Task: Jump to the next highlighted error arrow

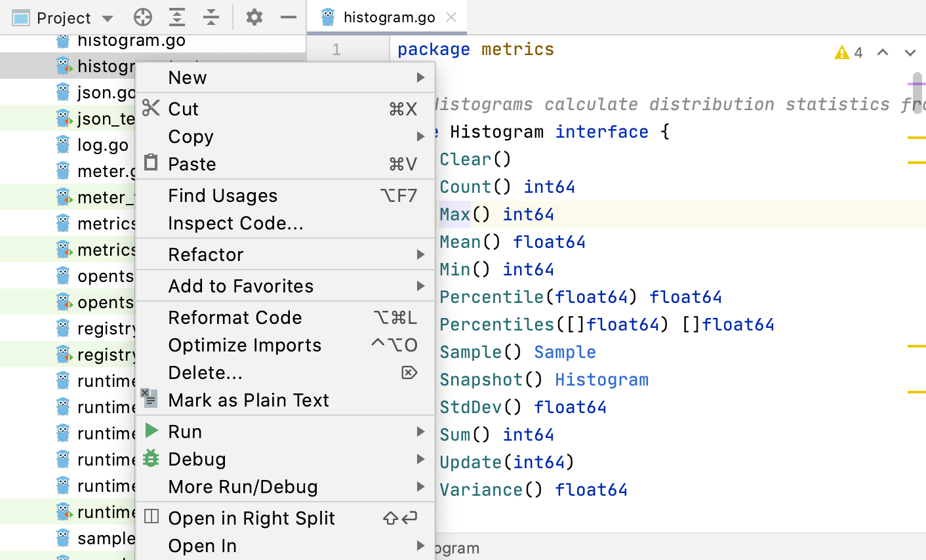Action: (910, 52)
